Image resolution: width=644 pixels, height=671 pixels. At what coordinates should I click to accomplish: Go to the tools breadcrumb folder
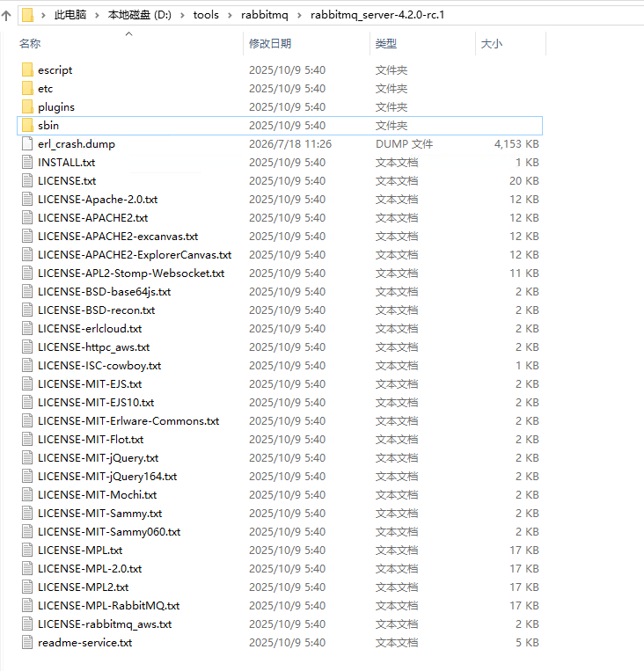tap(206, 15)
